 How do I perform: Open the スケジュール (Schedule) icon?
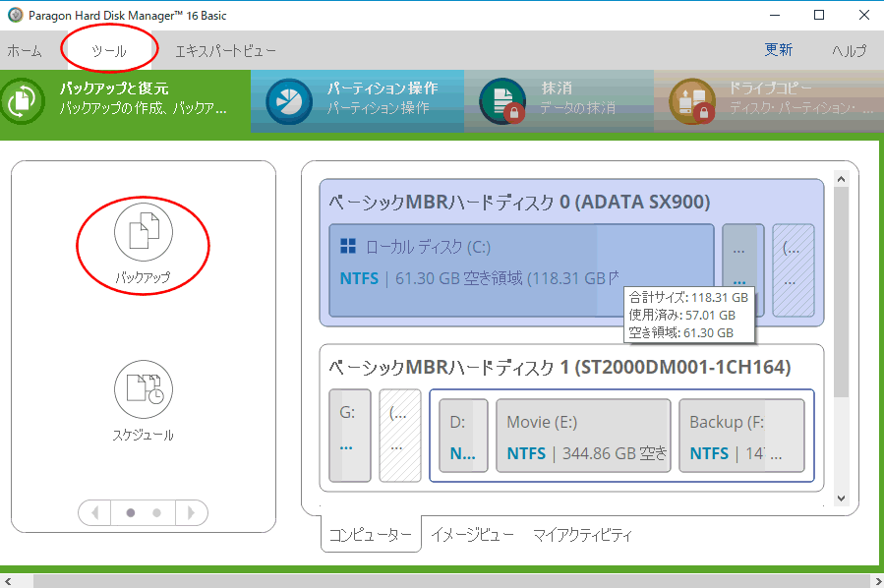(x=143, y=388)
